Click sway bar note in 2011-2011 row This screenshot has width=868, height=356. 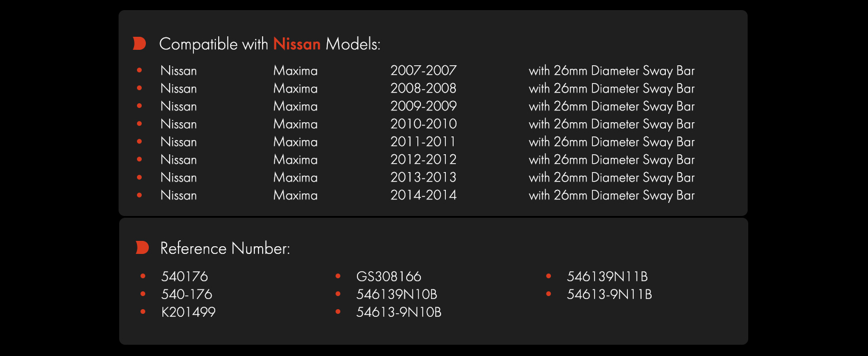[x=612, y=142]
